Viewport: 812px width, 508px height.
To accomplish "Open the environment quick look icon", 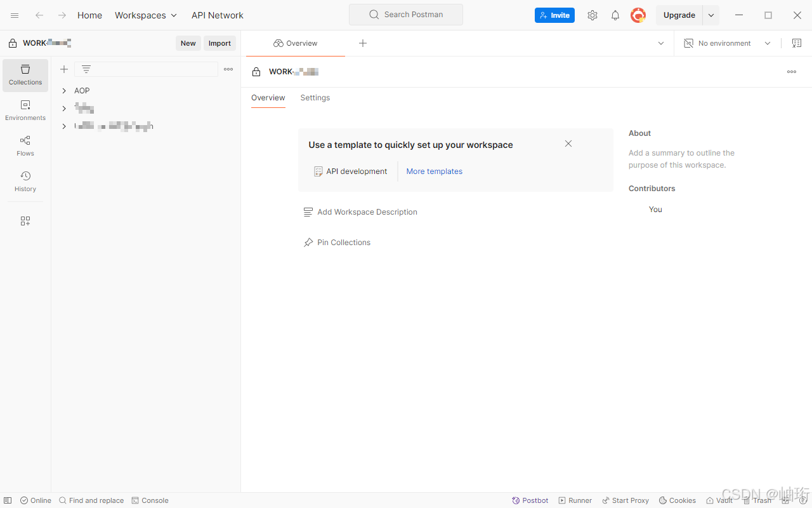I will 797,43.
